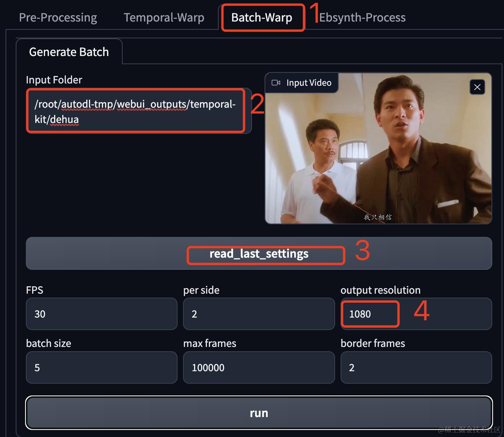The image size is (504, 437).
Task: Click the output resolution field showing 1080
Action: click(x=416, y=314)
